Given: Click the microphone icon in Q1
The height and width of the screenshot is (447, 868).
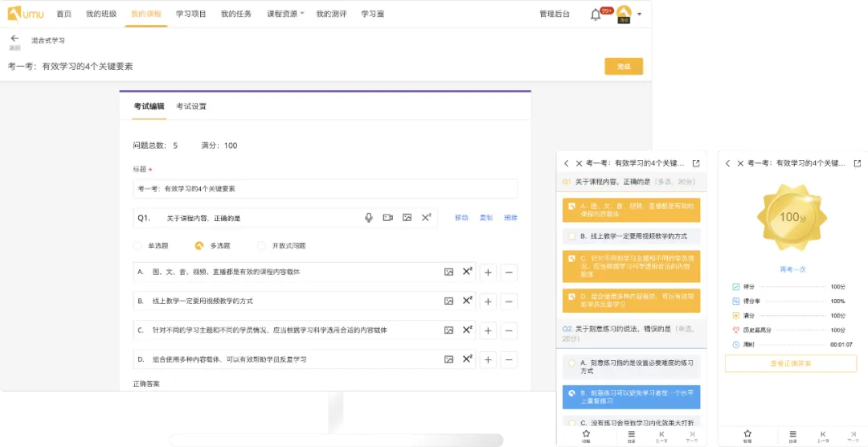Looking at the screenshot, I should [369, 218].
